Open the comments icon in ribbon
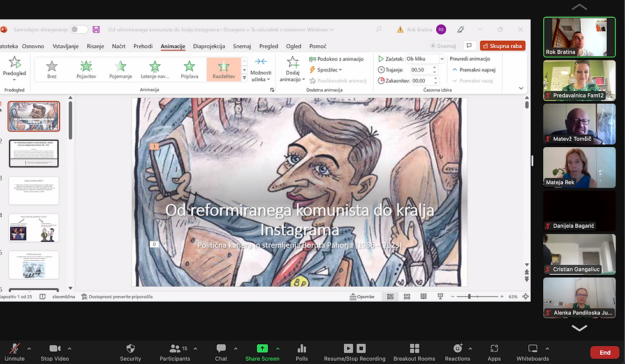Viewport: 625px width, 364px height. pos(469,46)
